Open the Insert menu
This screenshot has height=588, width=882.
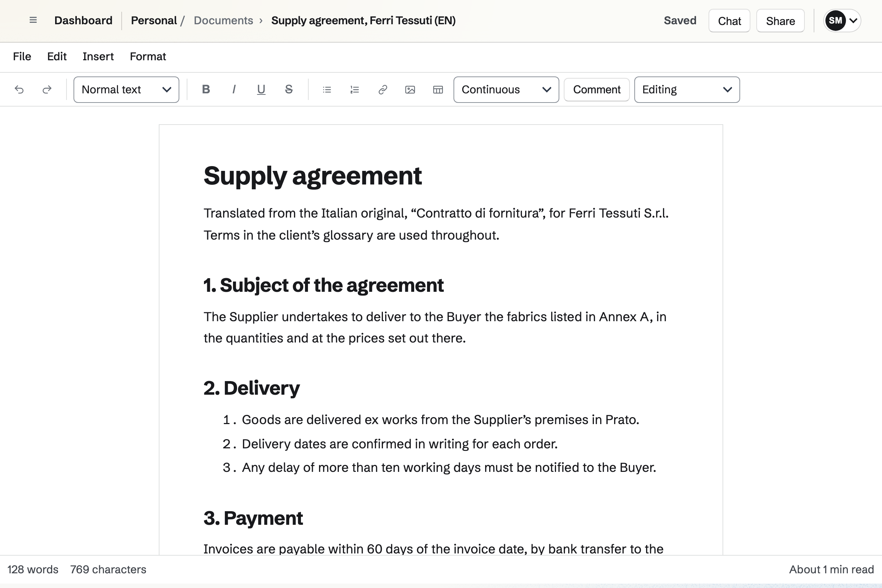point(98,57)
